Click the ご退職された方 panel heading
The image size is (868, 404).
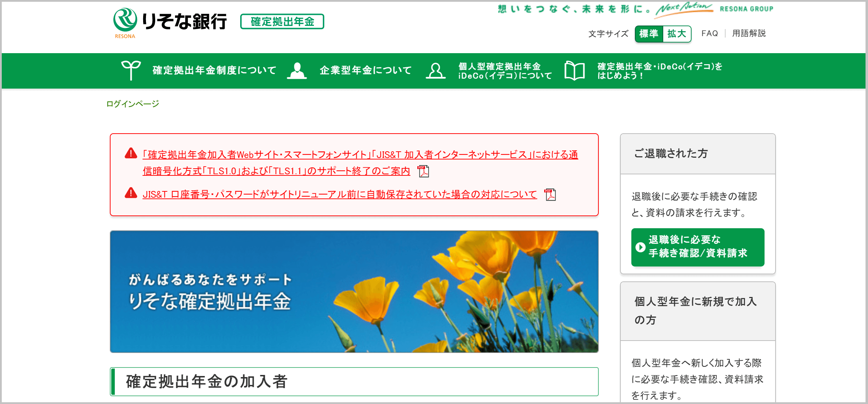point(671,153)
